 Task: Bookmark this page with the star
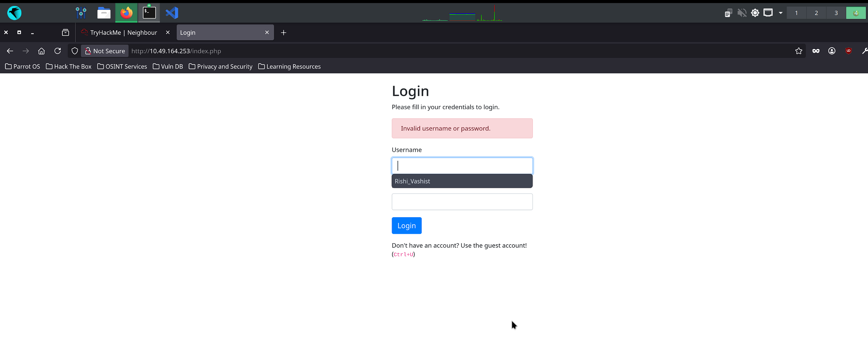[x=799, y=51]
